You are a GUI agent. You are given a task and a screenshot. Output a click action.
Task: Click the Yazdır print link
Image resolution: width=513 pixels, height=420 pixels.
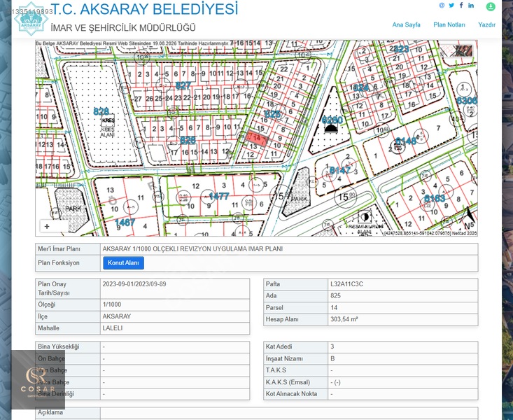click(486, 24)
